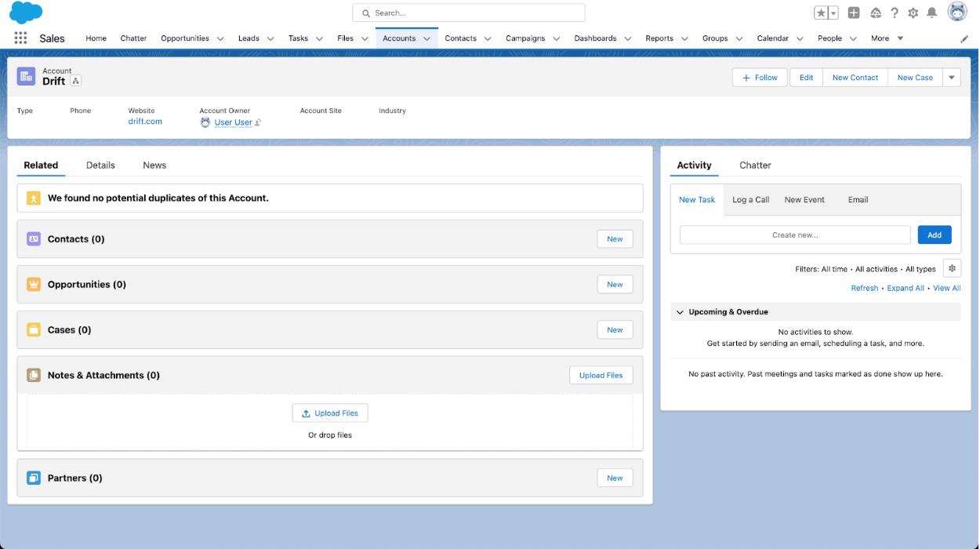Open the drift.com website link

(145, 122)
